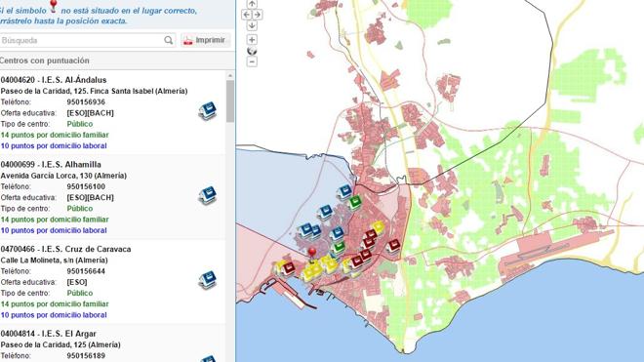Click the scrollbar up arrow in list
This screenshot has width=644, height=362.
(x=230, y=76)
